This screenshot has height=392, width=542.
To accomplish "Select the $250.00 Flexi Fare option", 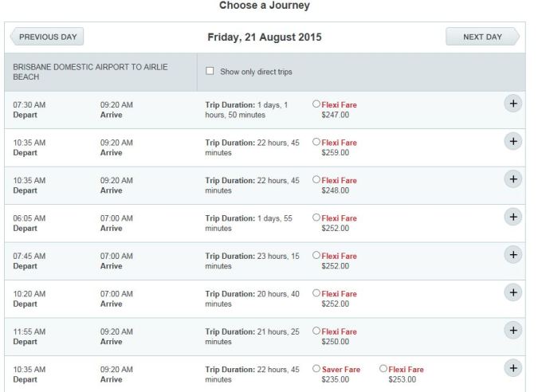I will coord(316,331).
